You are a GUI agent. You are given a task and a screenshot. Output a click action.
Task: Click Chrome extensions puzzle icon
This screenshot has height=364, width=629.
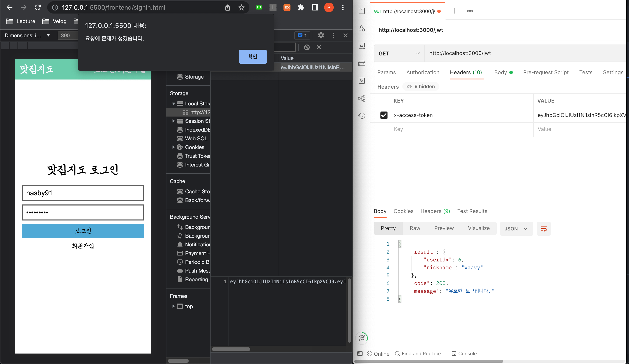pos(301,7)
